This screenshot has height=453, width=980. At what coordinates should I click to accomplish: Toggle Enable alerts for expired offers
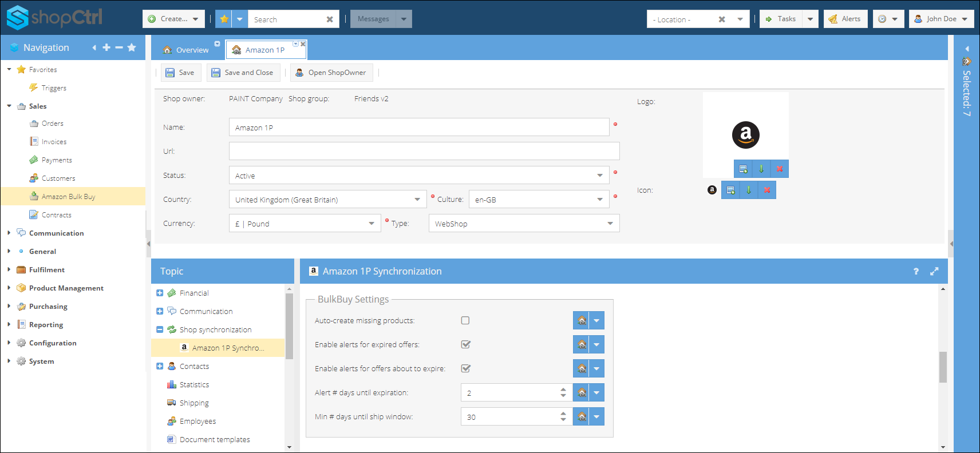(x=465, y=344)
